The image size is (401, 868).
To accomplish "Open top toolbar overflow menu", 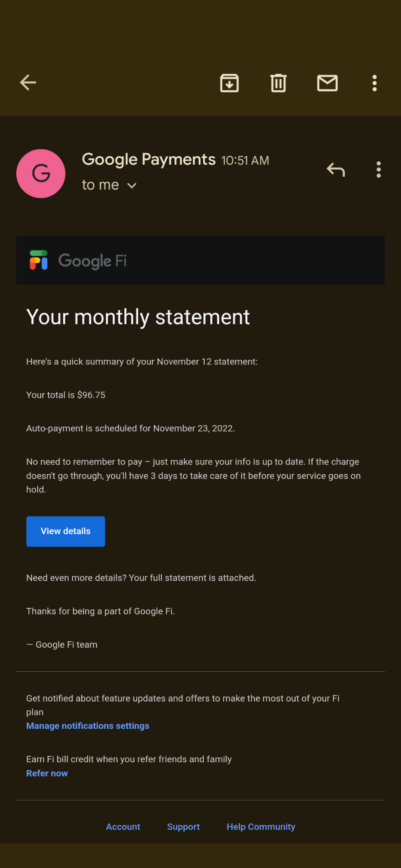I will pyautogui.click(x=375, y=83).
